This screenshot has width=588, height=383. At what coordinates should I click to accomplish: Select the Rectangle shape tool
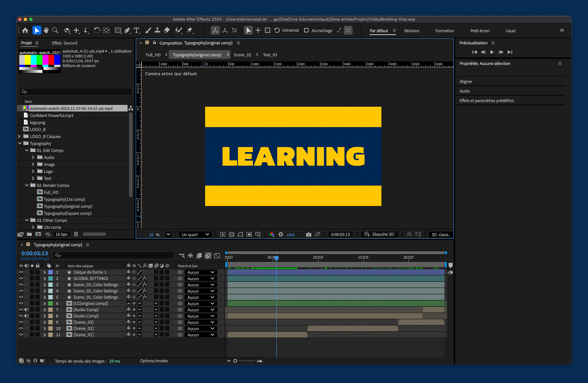point(118,30)
